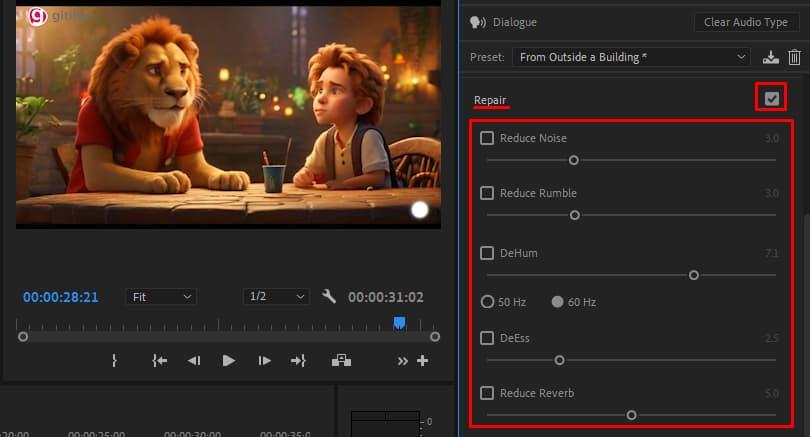Open the Fit zoom level dropdown
This screenshot has width=810, height=437.
click(160, 297)
